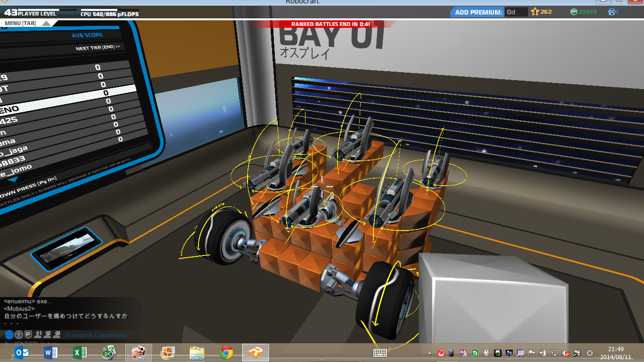Click NEXT TIER [END] >> on leaderboard
The image size is (644, 362).
pos(98,48)
